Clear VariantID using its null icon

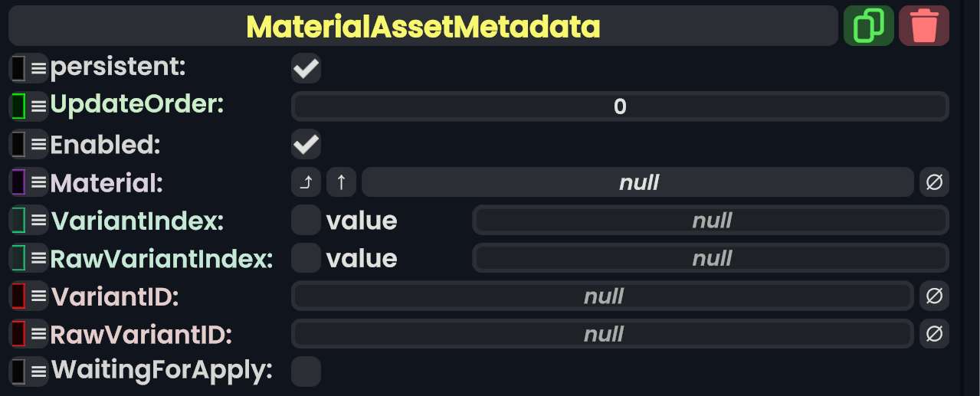(934, 296)
